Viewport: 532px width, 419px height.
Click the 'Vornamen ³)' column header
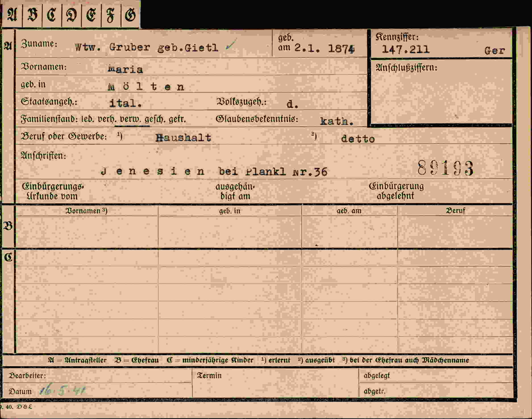[86, 211]
